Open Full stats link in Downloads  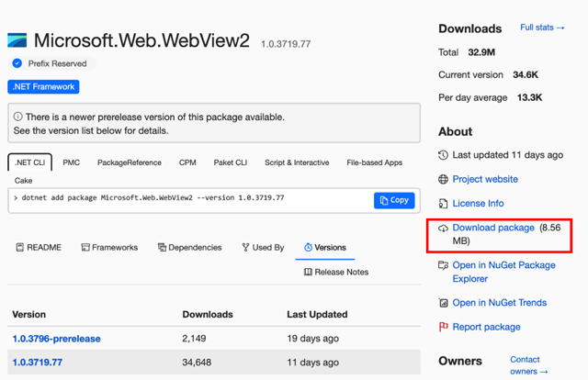pos(542,28)
